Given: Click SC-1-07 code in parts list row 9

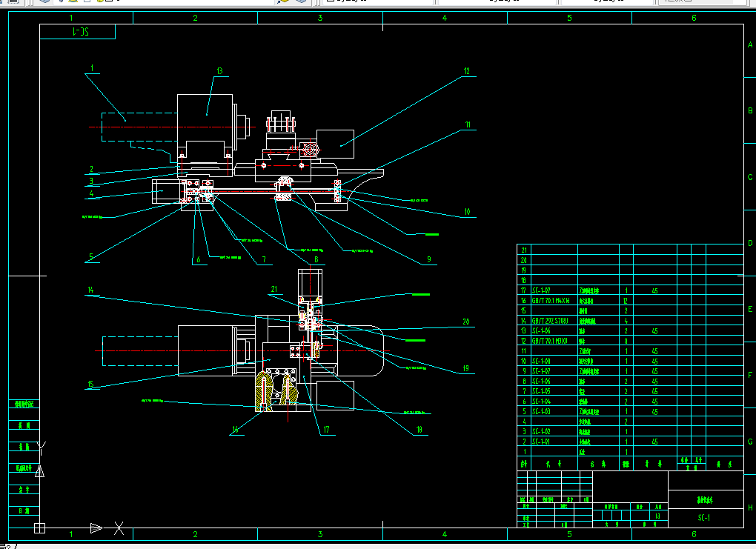Looking at the screenshot, I should 541,371.
